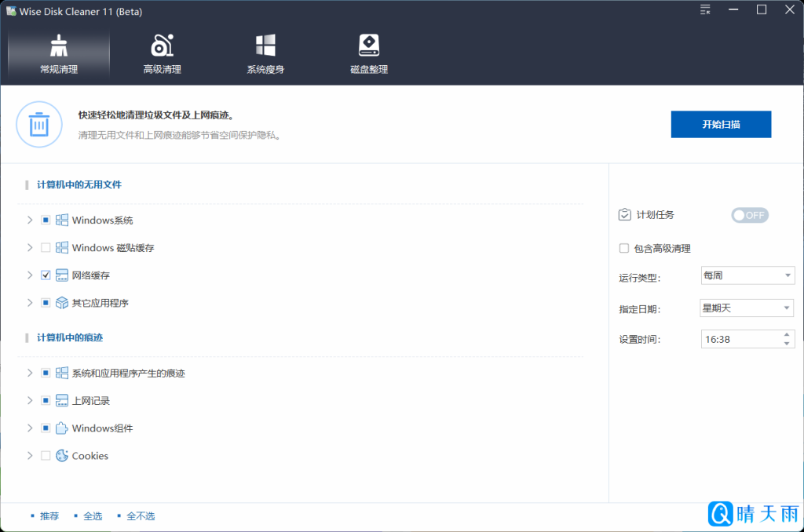This screenshot has width=804, height=532.
Task: Open the 指定日期 dropdown showing 星期天
Action: [x=747, y=308]
